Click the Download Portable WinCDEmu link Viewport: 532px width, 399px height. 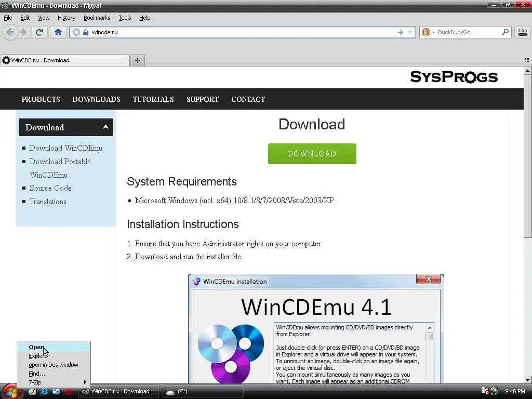[60, 168]
